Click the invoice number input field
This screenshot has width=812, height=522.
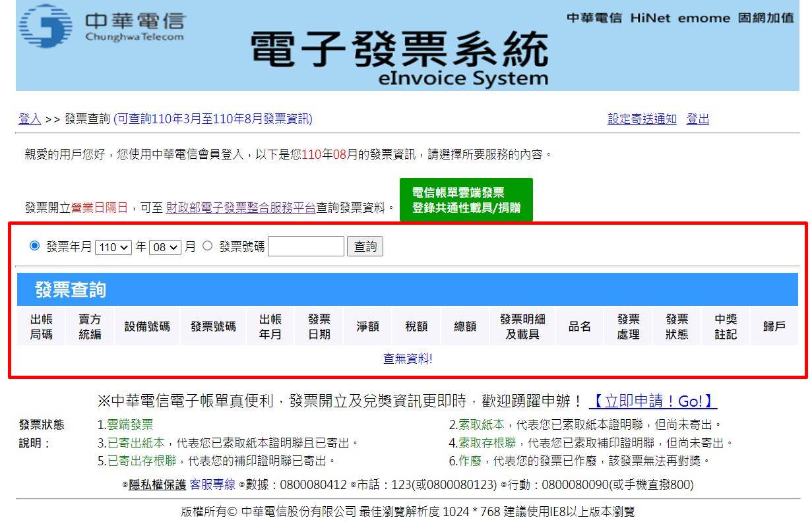pos(306,246)
